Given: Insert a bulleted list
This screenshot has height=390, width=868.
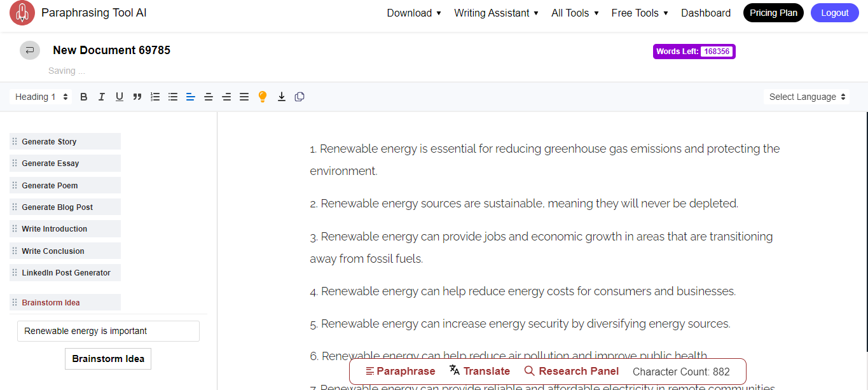Looking at the screenshot, I should click(x=172, y=97).
